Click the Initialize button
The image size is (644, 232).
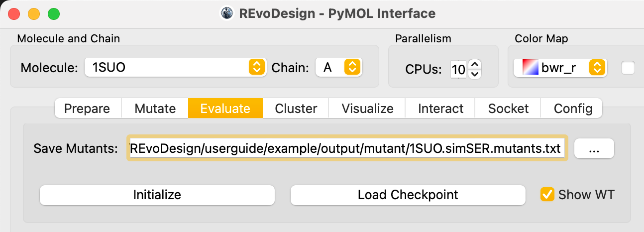point(157,195)
